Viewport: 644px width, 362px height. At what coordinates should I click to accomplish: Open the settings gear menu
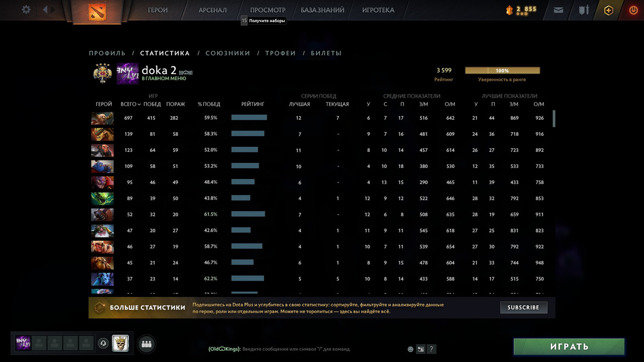coord(26,10)
